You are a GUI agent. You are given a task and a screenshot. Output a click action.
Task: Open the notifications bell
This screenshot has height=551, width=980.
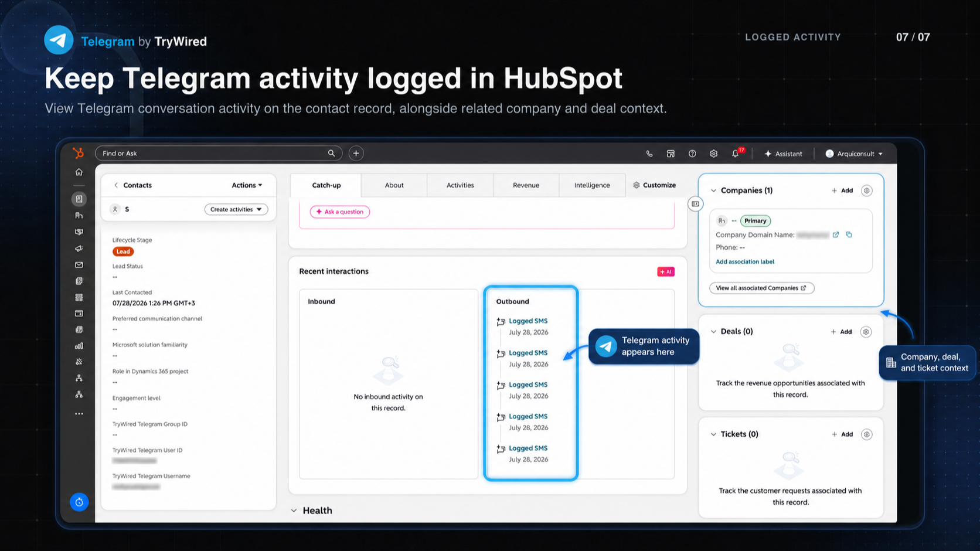(735, 154)
